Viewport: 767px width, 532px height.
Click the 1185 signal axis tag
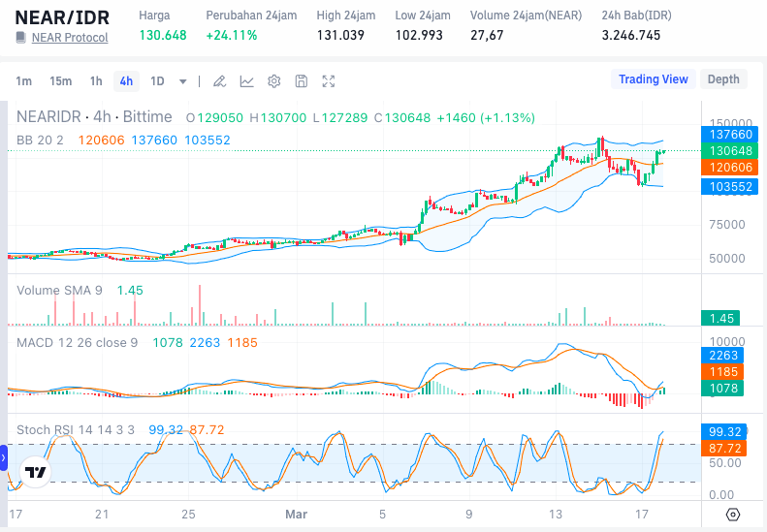[722, 371]
